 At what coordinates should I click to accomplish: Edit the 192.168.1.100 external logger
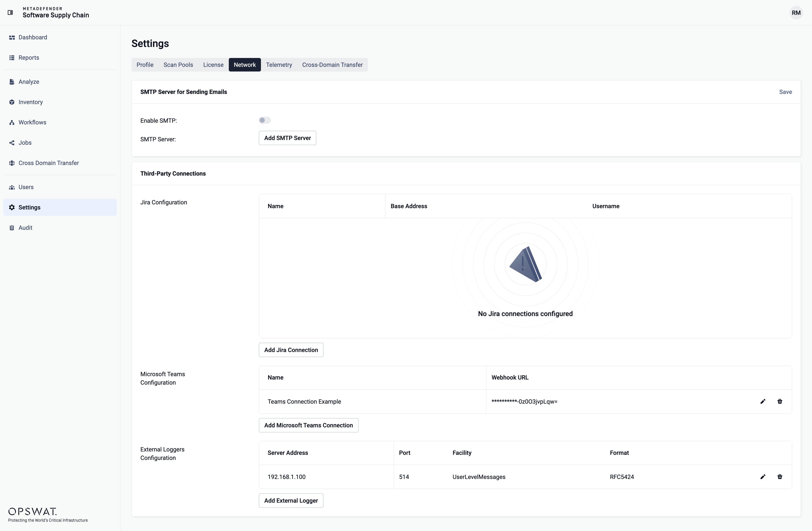coord(763,477)
